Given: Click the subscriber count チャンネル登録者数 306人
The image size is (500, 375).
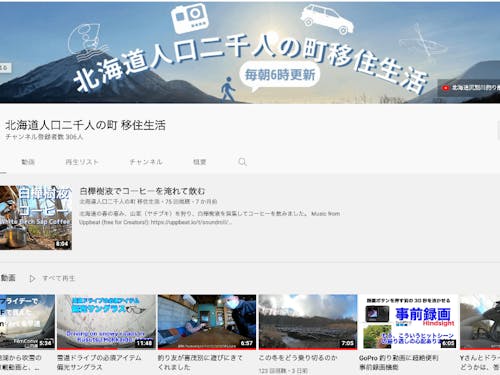Looking at the screenshot, I should [x=44, y=137].
